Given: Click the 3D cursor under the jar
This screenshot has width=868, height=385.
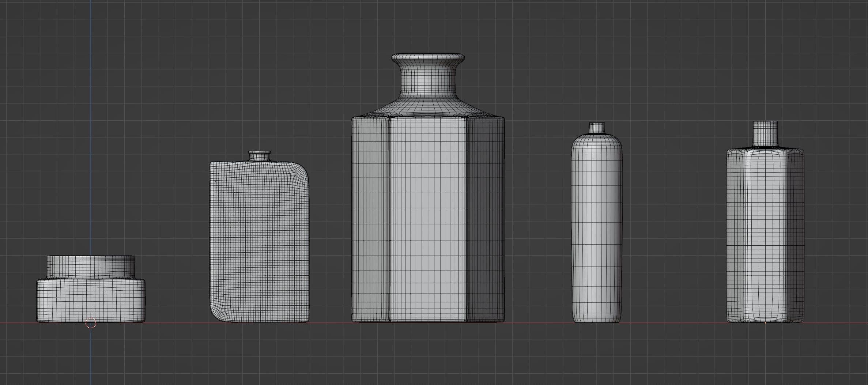Looking at the screenshot, I should click(91, 323).
